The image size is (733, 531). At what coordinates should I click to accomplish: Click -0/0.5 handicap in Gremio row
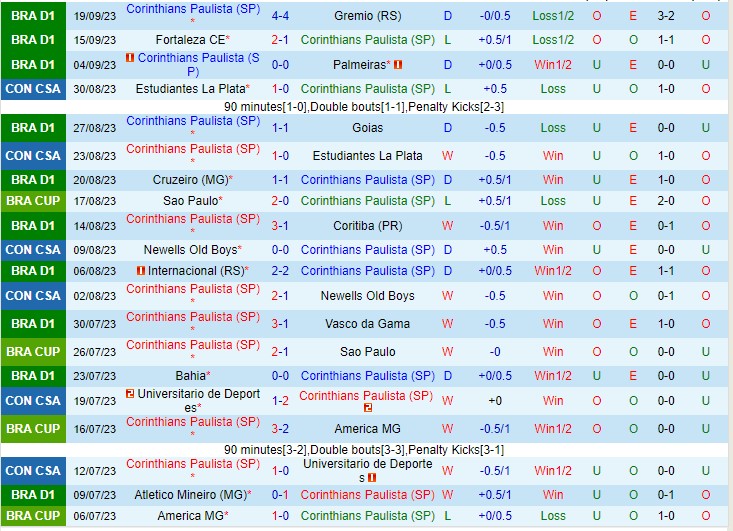pos(495,16)
